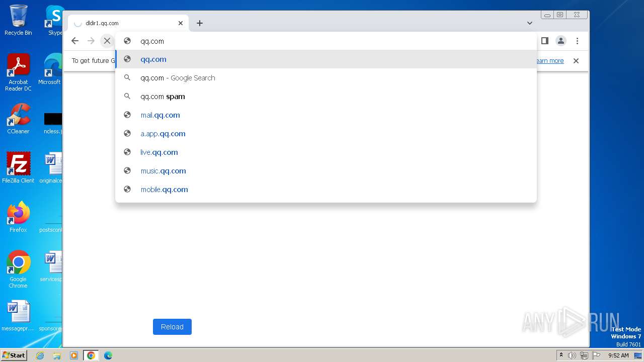Screen dimensions: 644x362
Task: Open the originalce Word document
Action: coord(51,168)
